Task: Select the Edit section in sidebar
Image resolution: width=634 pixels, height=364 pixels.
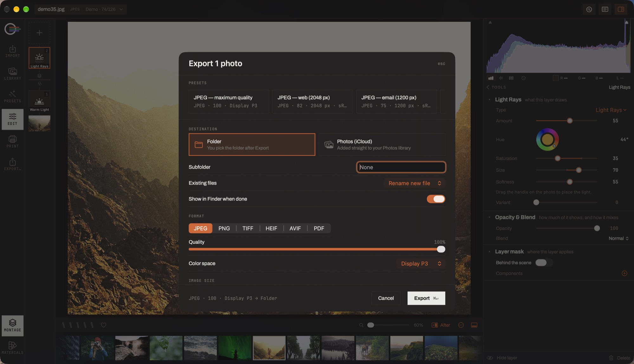Action: click(x=12, y=119)
